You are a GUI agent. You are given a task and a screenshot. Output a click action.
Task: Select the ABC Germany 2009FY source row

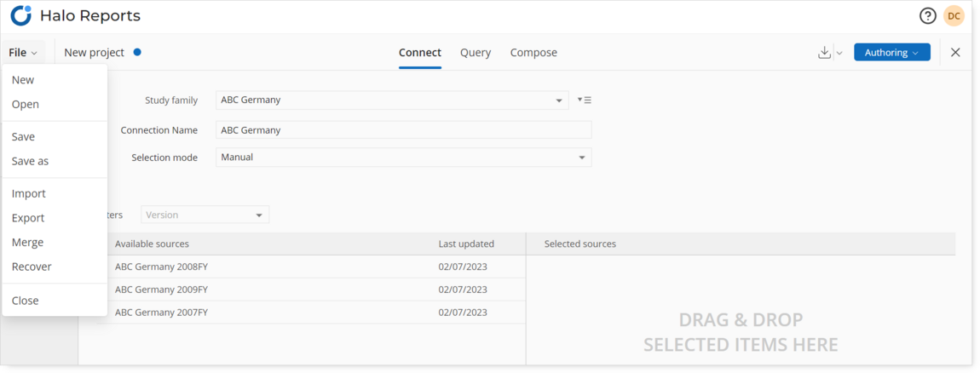point(311,290)
